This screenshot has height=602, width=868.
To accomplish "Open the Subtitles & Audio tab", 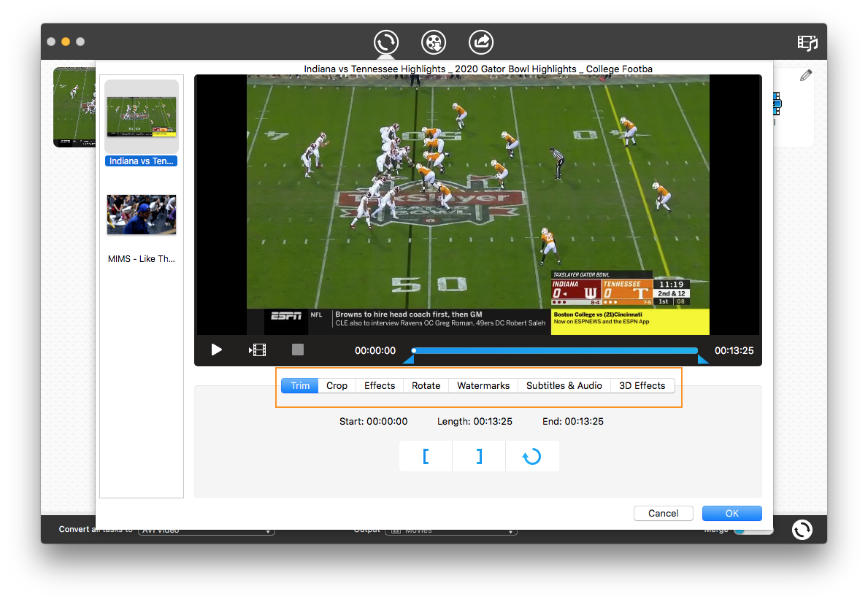I will coord(564,386).
